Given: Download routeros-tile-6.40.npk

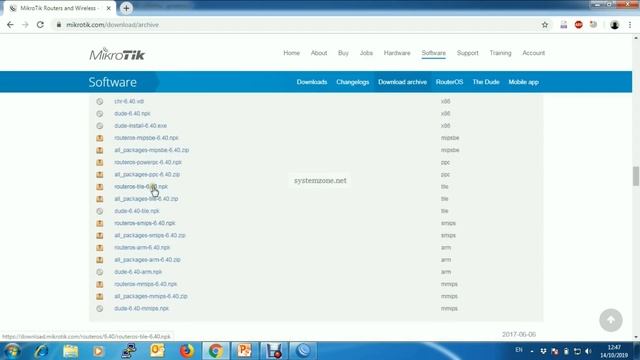Looking at the screenshot, I should [x=141, y=187].
